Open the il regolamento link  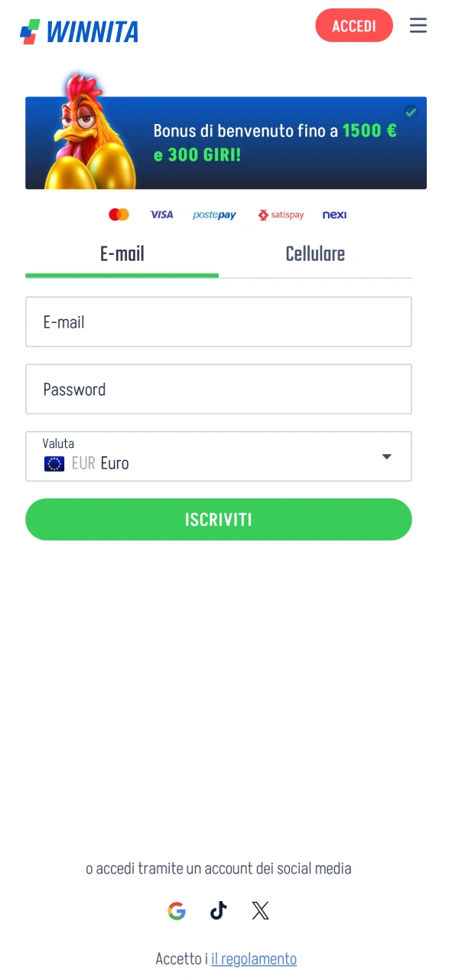[x=254, y=959]
